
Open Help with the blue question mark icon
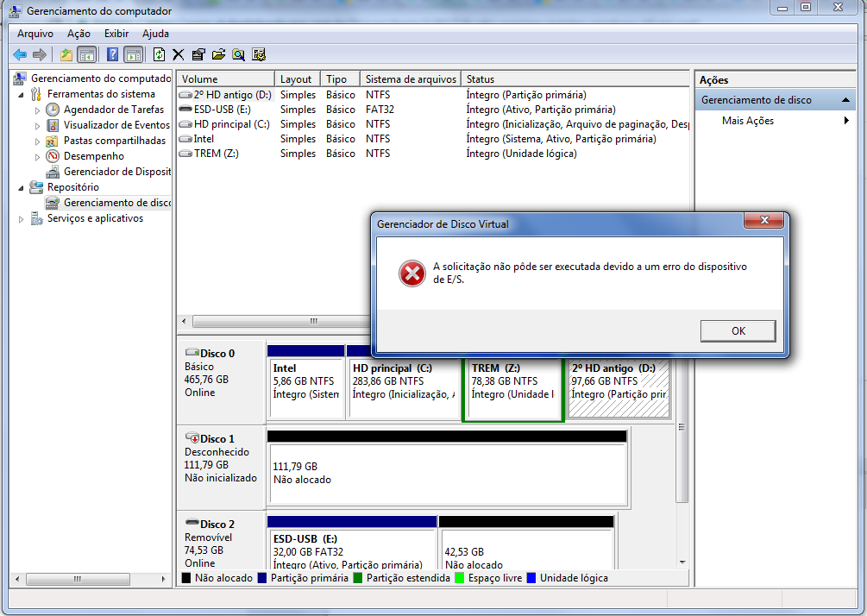[112, 54]
